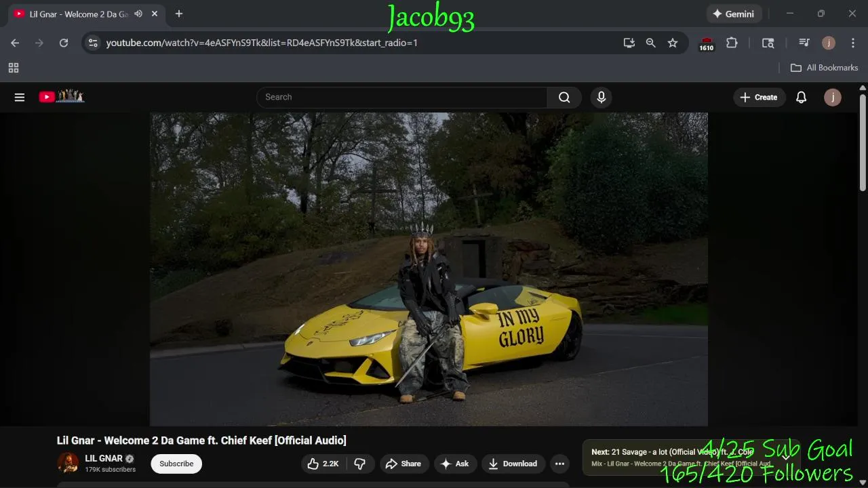Click the Gemini button
This screenshot has width=868, height=488.
pos(734,14)
